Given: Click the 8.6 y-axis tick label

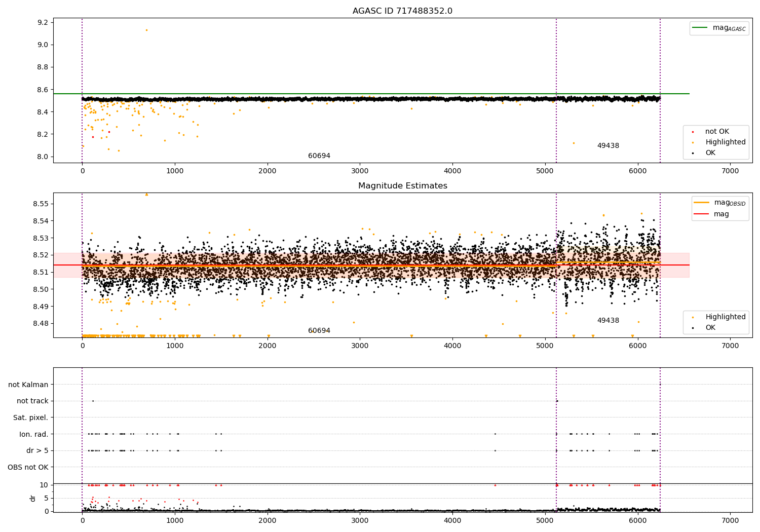Looking at the screenshot, I should (x=43, y=90).
